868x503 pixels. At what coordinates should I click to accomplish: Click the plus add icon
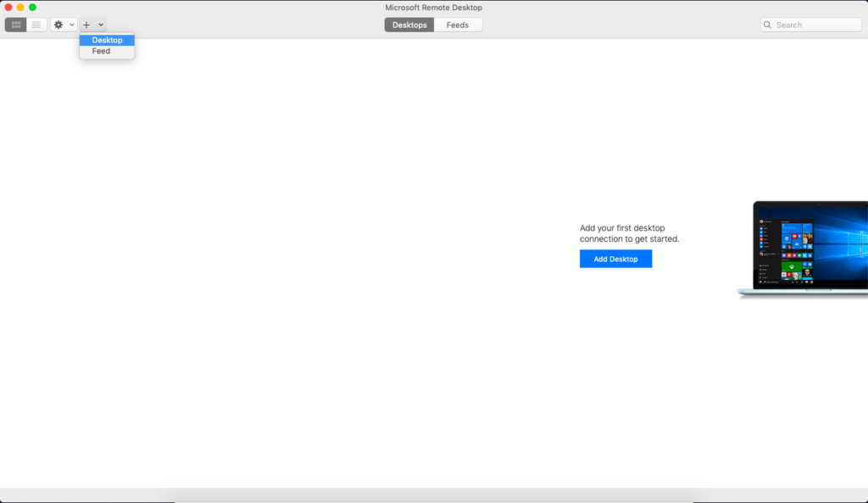86,25
